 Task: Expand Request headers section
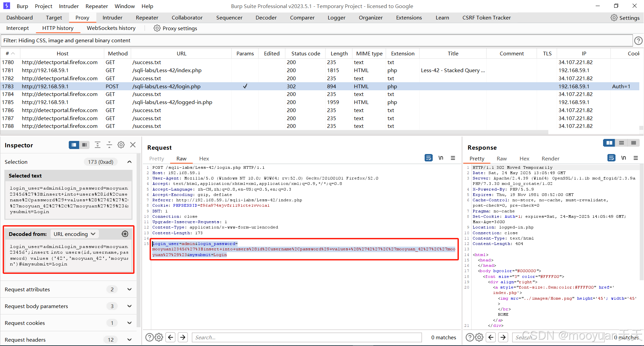(x=129, y=340)
